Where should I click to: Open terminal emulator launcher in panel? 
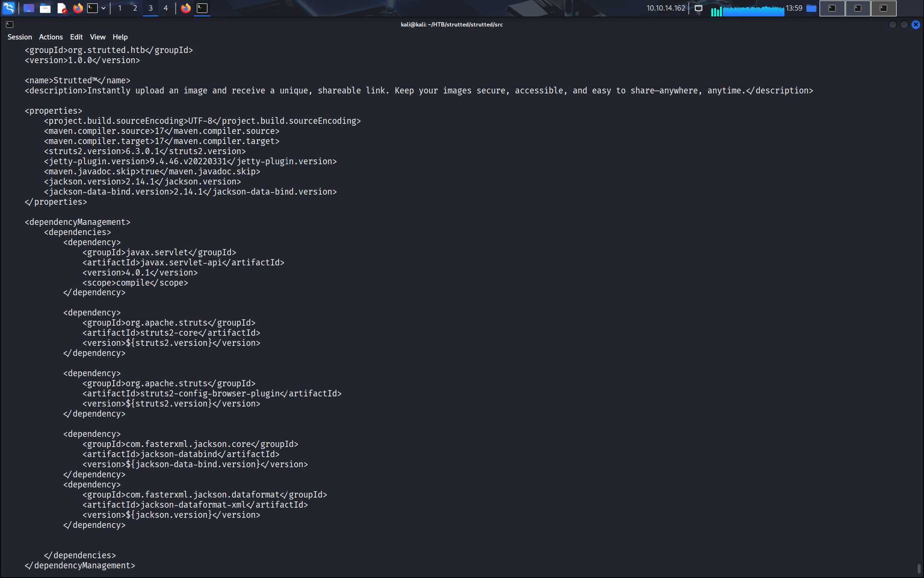[x=92, y=8]
